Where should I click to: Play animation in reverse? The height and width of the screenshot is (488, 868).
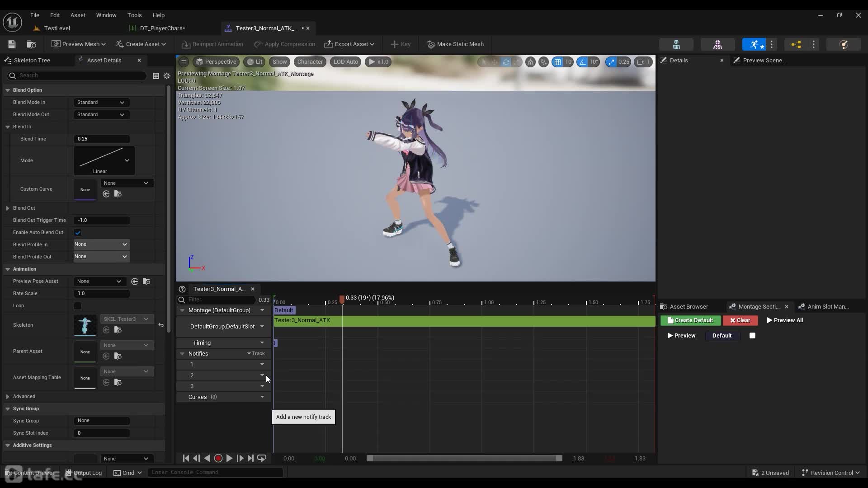(x=207, y=458)
